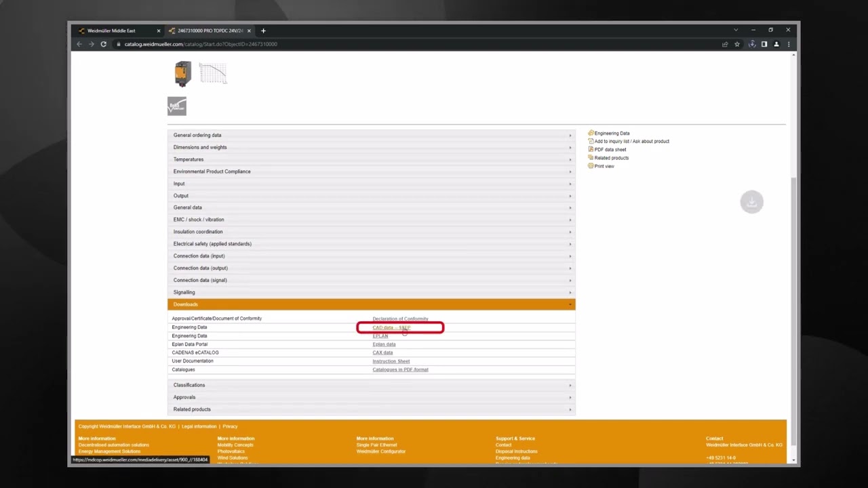Expand the Connection data (input) section

click(371, 256)
